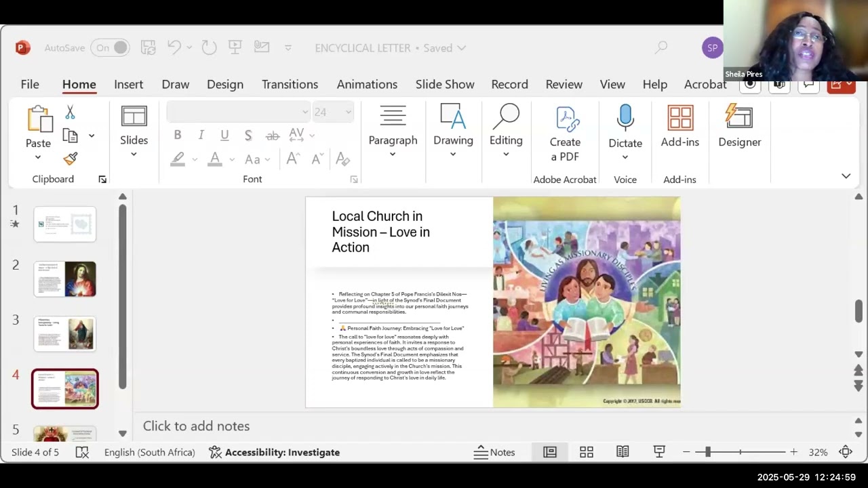The height and width of the screenshot is (488, 868).
Task: Zoom in with plus button
Action: click(x=793, y=452)
